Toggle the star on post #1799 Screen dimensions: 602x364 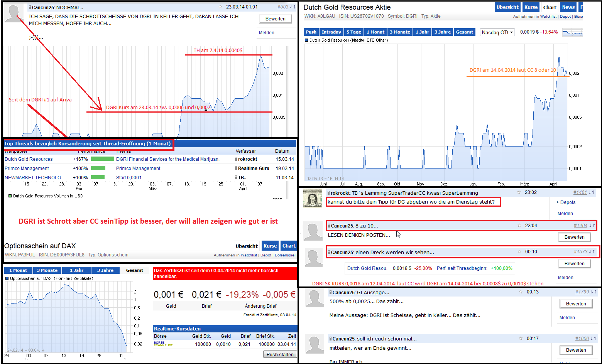[521, 292]
